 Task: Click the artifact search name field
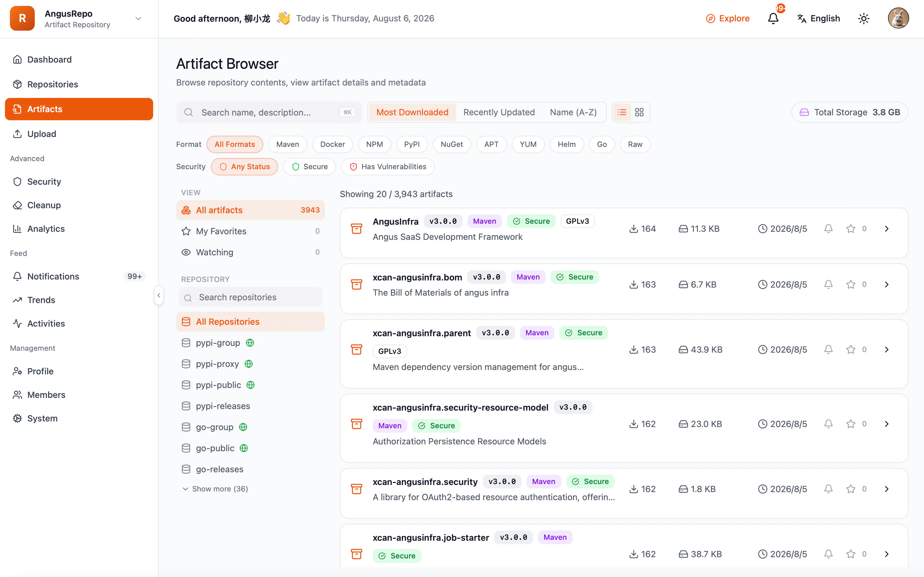tap(269, 112)
